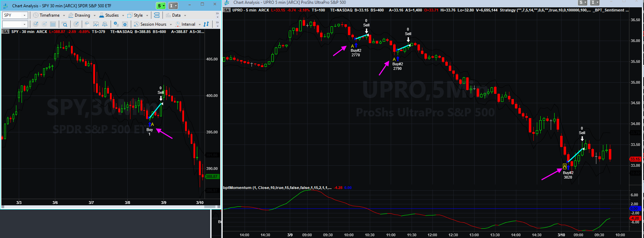Open the Style menu

[138, 15]
